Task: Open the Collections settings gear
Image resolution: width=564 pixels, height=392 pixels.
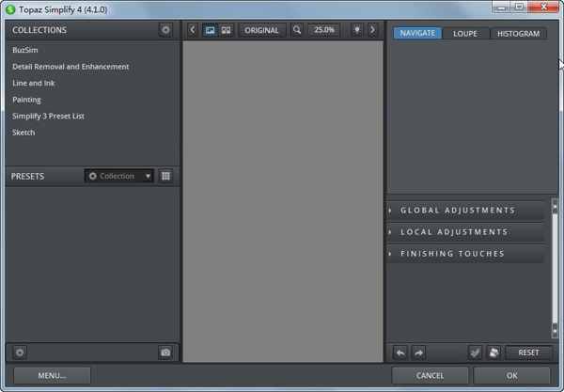Action: 165,30
